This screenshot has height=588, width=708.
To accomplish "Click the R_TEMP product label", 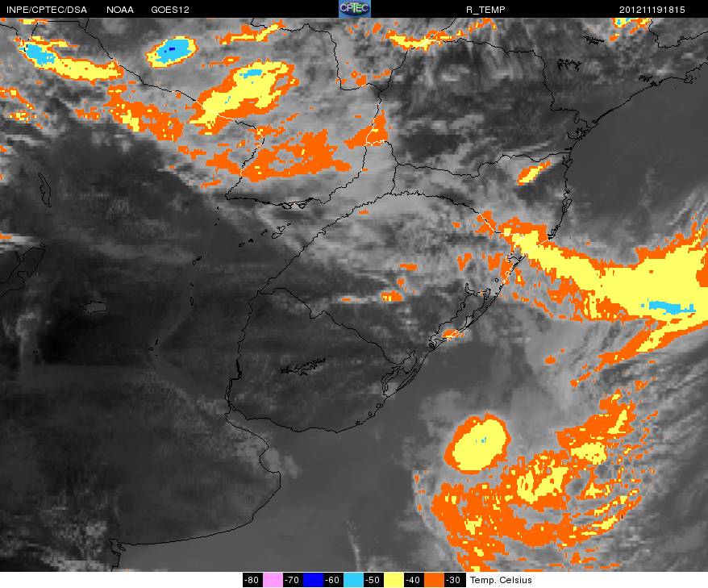I will click(x=485, y=10).
